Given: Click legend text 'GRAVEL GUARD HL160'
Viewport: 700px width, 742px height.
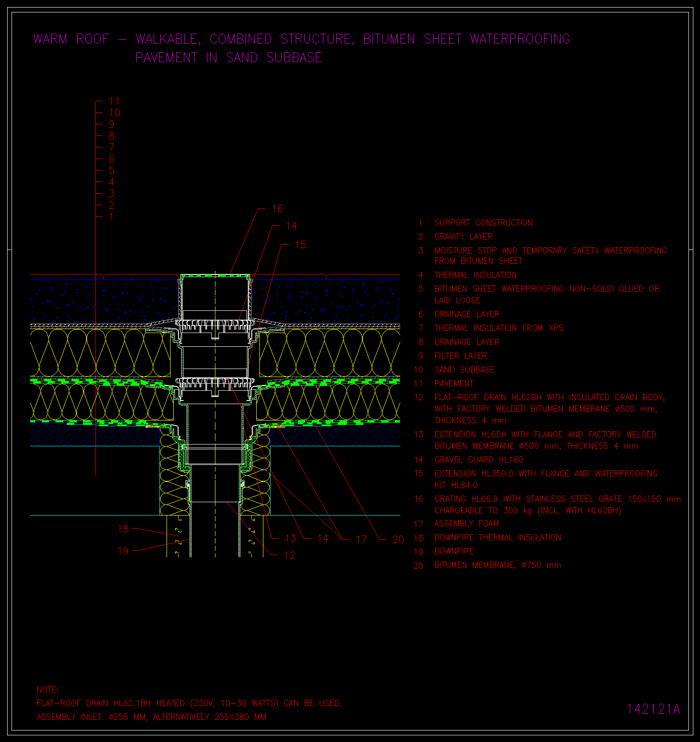Looking at the screenshot, I should click(479, 460).
